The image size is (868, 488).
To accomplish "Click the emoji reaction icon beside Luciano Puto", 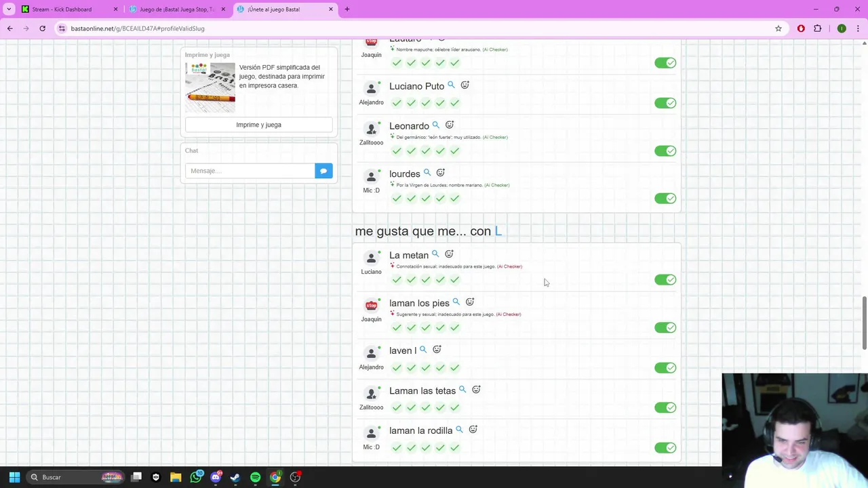I will click(x=465, y=85).
